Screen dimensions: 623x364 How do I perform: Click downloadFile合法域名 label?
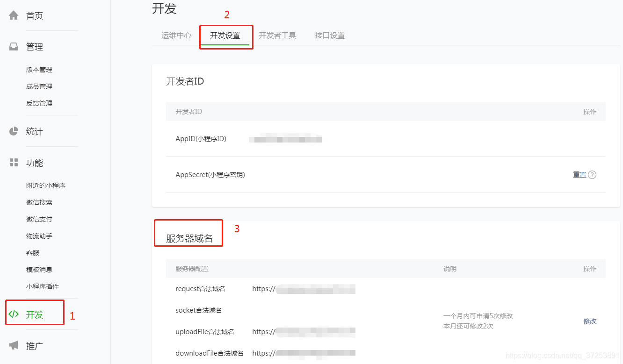click(210, 353)
